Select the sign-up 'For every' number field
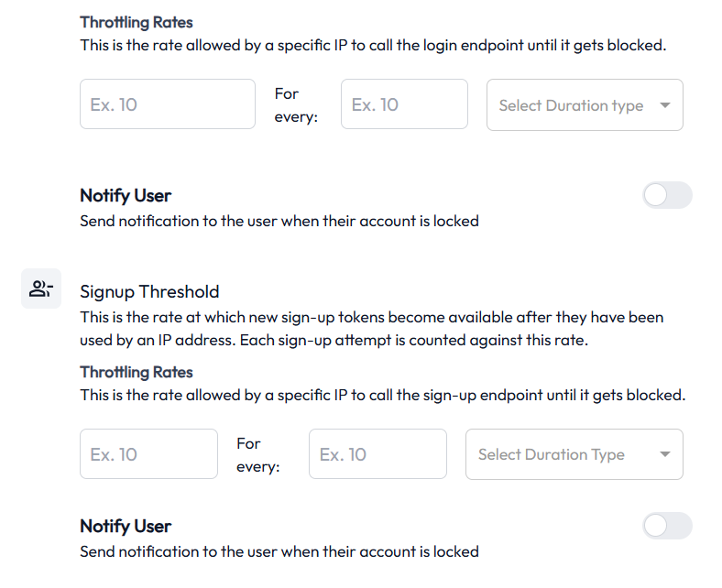The image size is (722, 588). pos(377,454)
